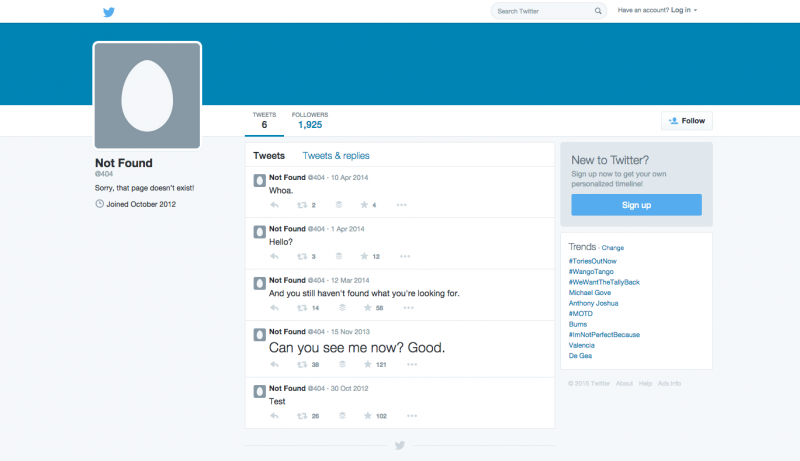This screenshot has width=800, height=461.
Task: Open the Ads info footer link
Action: (669, 383)
